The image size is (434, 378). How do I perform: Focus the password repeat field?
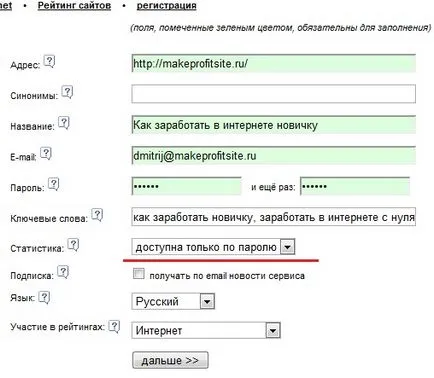(355, 186)
